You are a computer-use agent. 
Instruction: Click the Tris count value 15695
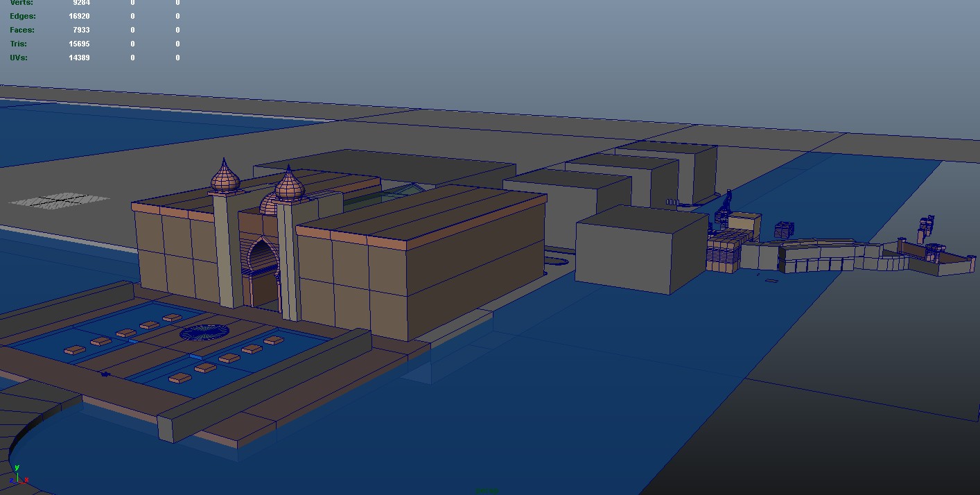coord(79,44)
